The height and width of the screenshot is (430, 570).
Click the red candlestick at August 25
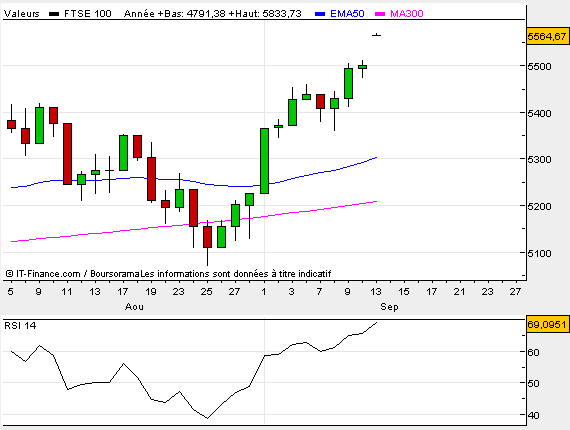pos(207,237)
